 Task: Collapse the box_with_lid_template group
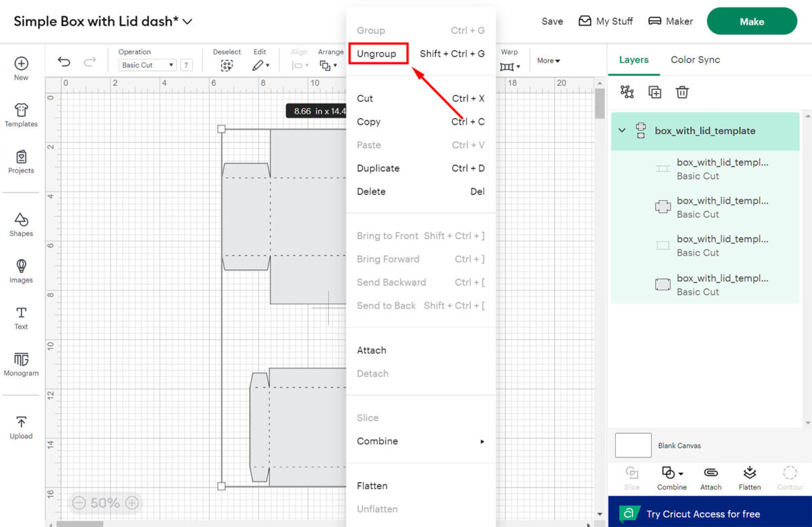(622, 131)
